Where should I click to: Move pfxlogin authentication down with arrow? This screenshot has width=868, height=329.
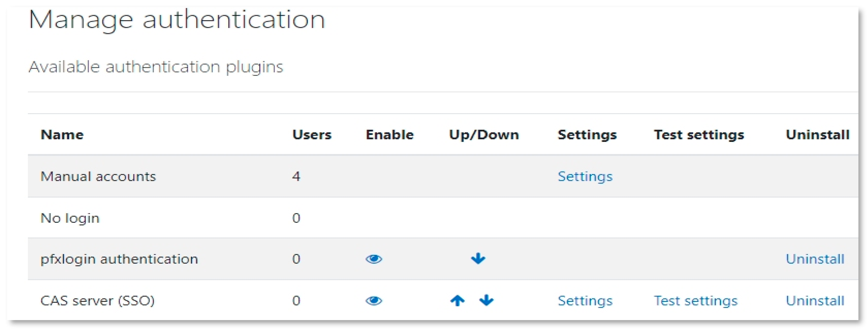[478, 259]
